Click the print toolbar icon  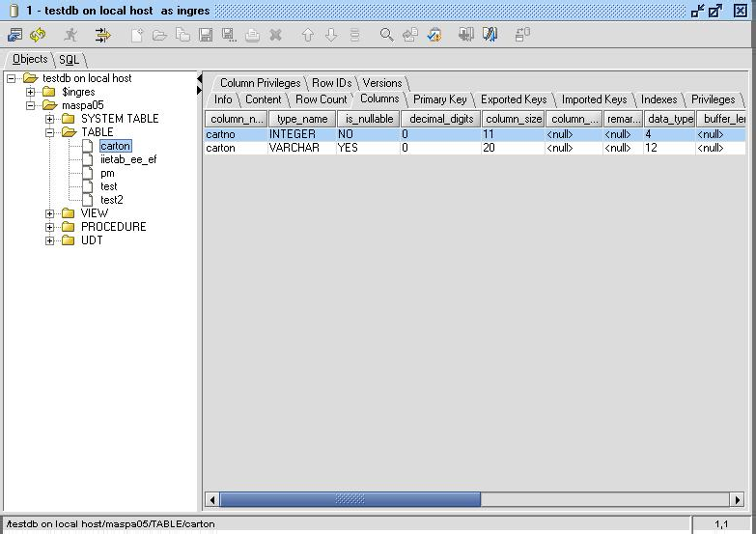(x=252, y=35)
